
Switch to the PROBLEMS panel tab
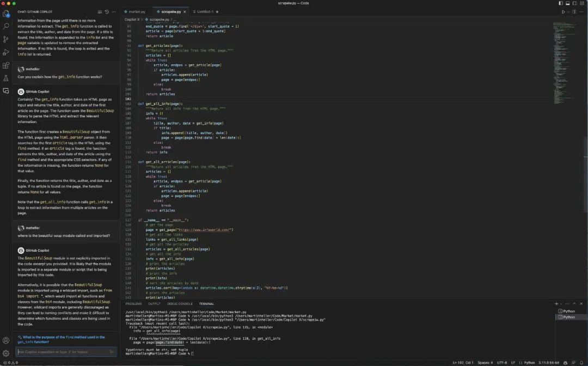tap(133, 303)
